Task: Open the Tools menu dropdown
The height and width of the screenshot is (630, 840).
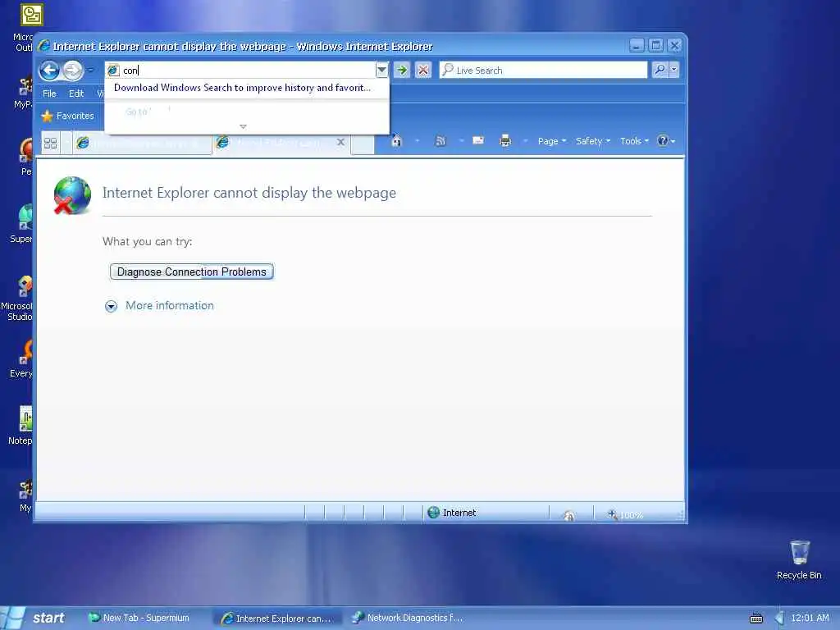Action: point(634,141)
